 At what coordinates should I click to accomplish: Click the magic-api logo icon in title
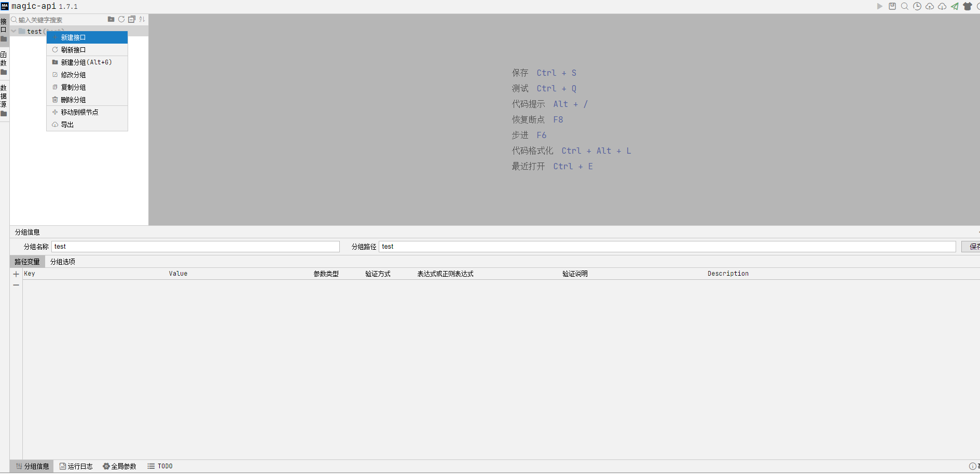[5, 6]
